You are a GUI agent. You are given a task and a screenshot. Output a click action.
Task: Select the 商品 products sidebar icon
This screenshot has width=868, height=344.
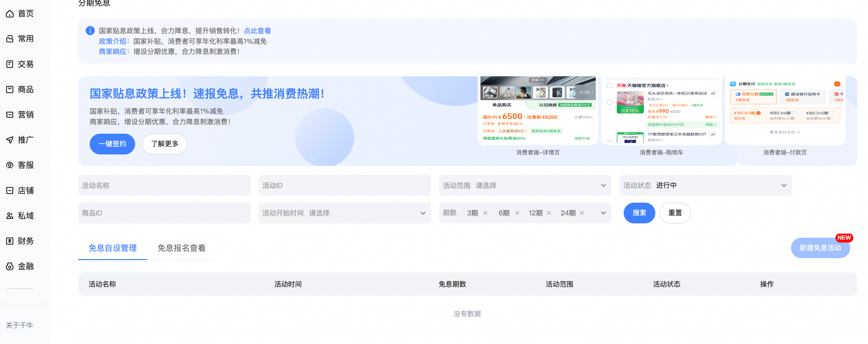point(10,89)
